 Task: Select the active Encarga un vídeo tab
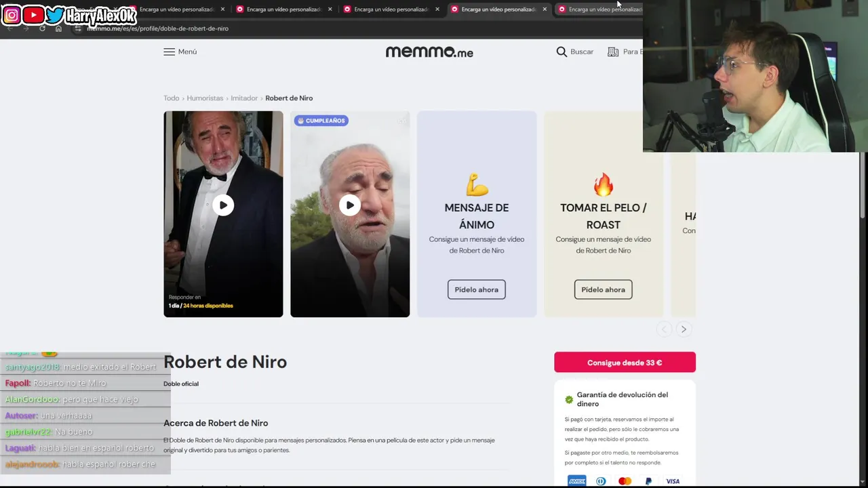pos(498,9)
